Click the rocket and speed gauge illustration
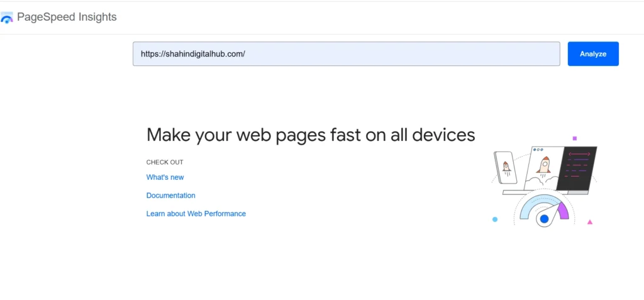The width and height of the screenshot is (644, 300). point(544,181)
